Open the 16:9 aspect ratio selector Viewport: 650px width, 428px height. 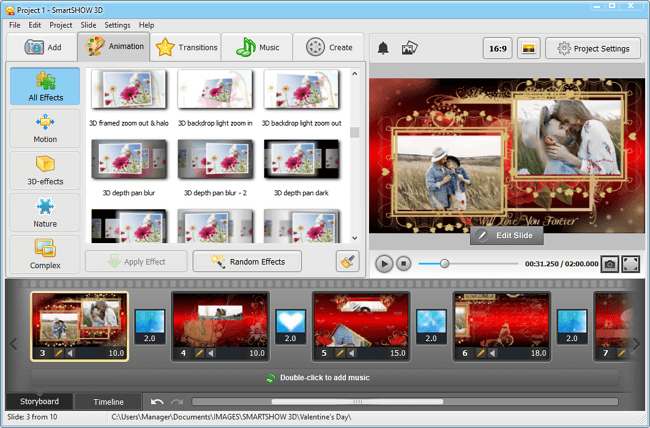497,49
